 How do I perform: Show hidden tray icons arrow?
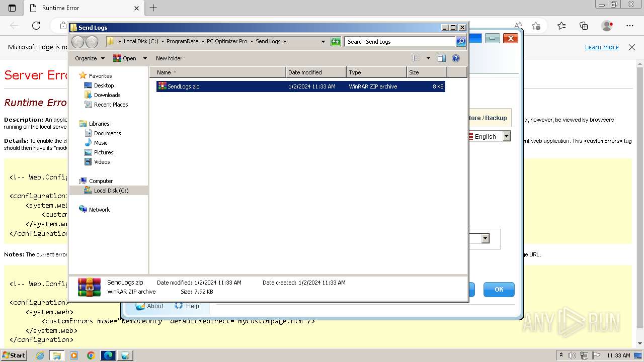[561, 355]
